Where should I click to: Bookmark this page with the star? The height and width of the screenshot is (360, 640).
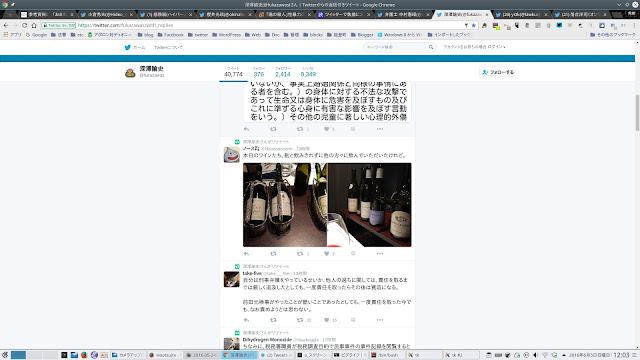473,25
